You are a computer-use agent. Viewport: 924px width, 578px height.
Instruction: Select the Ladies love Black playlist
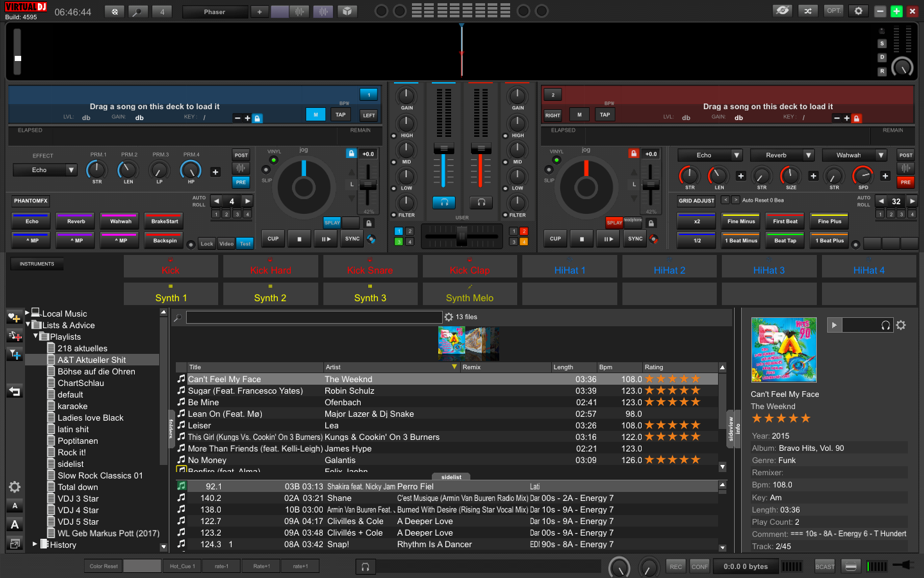(90, 417)
